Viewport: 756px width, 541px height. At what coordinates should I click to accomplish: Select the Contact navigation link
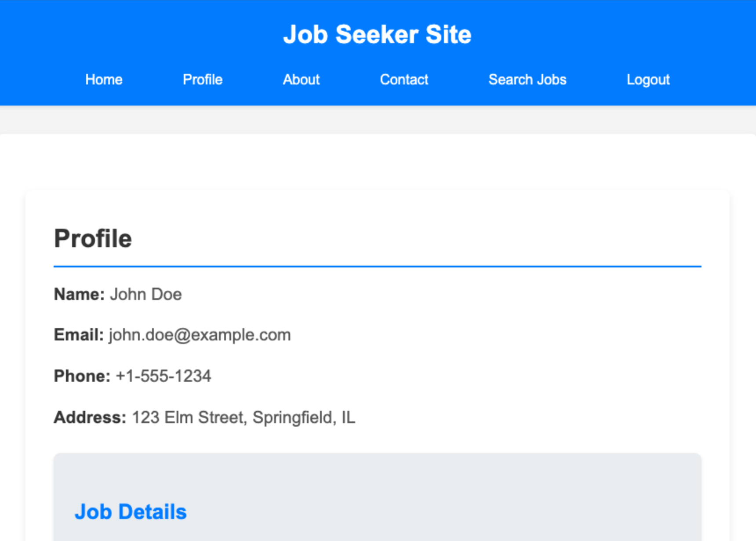click(x=404, y=80)
